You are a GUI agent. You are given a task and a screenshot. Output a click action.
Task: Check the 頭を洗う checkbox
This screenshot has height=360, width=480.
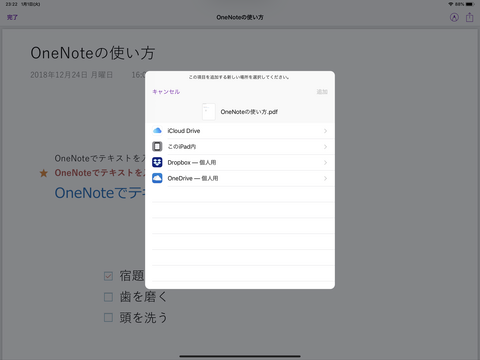tap(108, 317)
